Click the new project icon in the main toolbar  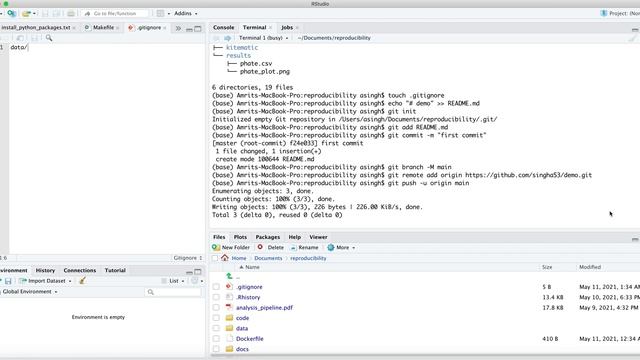pos(11,13)
